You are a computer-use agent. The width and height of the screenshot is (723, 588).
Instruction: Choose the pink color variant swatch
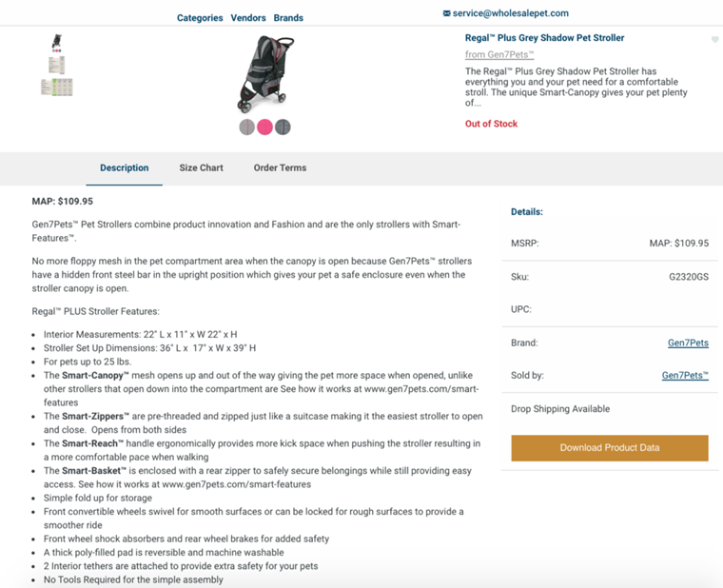click(x=264, y=127)
